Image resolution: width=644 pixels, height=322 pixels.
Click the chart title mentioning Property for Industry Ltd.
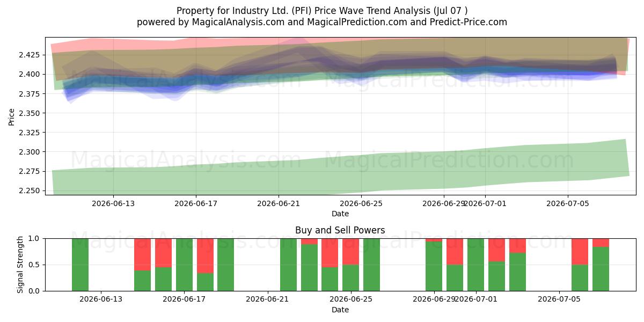[x=322, y=11]
